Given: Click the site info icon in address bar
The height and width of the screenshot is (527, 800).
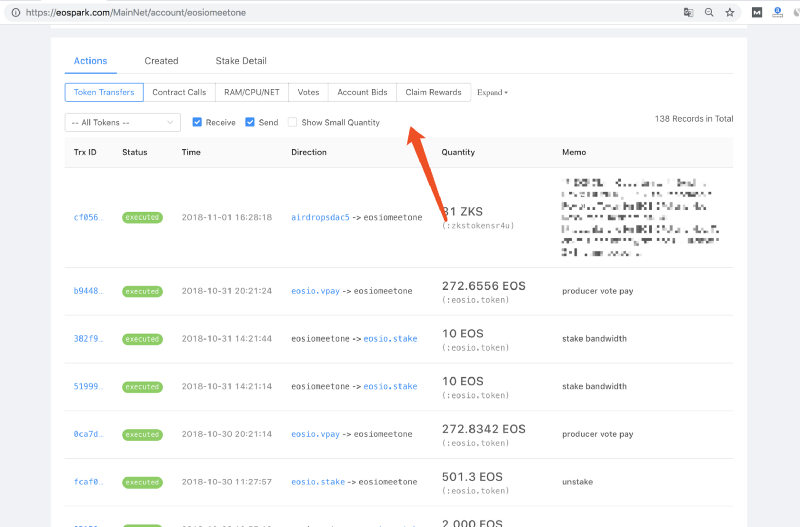Looking at the screenshot, I should (16, 13).
